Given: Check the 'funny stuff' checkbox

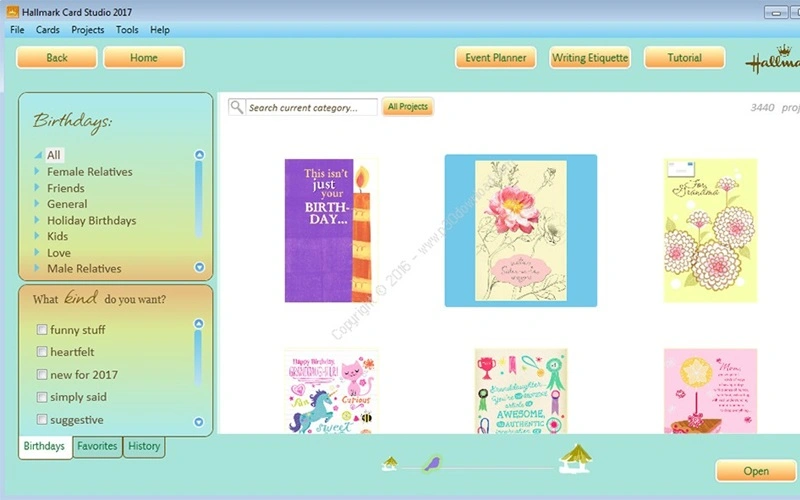Looking at the screenshot, I should [42, 330].
